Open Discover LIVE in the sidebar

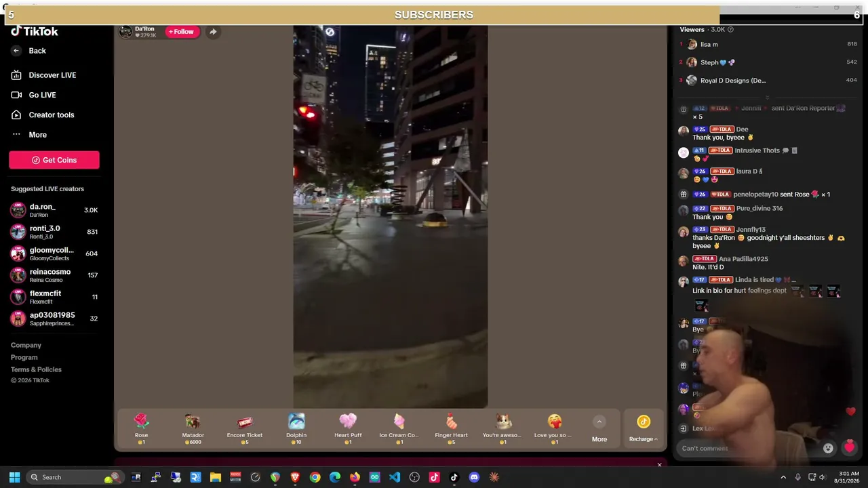coord(43,75)
